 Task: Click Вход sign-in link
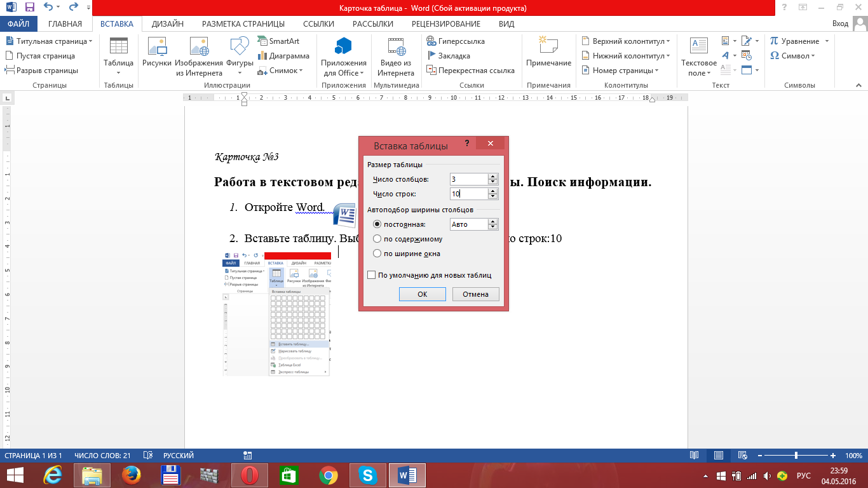pos(840,24)
